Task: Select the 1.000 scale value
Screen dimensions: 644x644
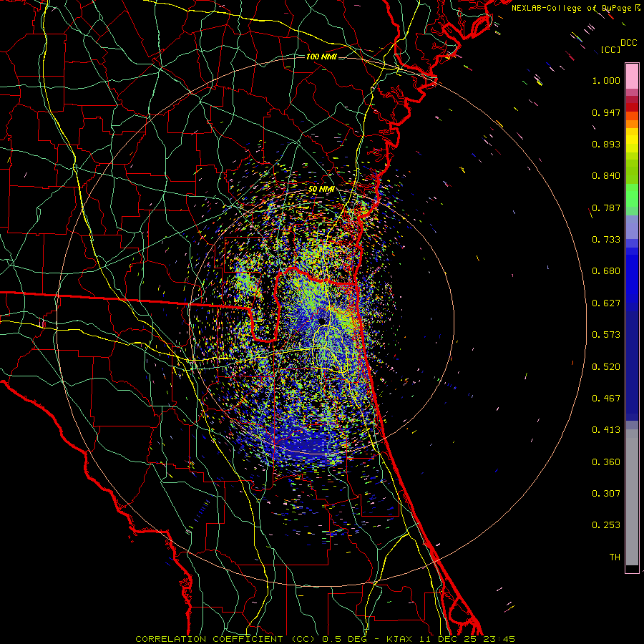Action: (x=606, y=80)
